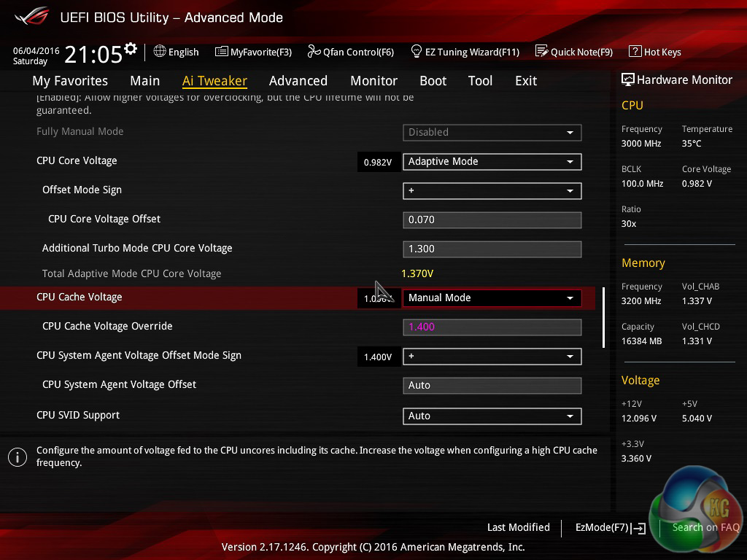Image resolution: width=747 pixels, height=560 pixels.
Task: Click Total Adaptive Mode value 1.370V
Action: pos(417,274)
